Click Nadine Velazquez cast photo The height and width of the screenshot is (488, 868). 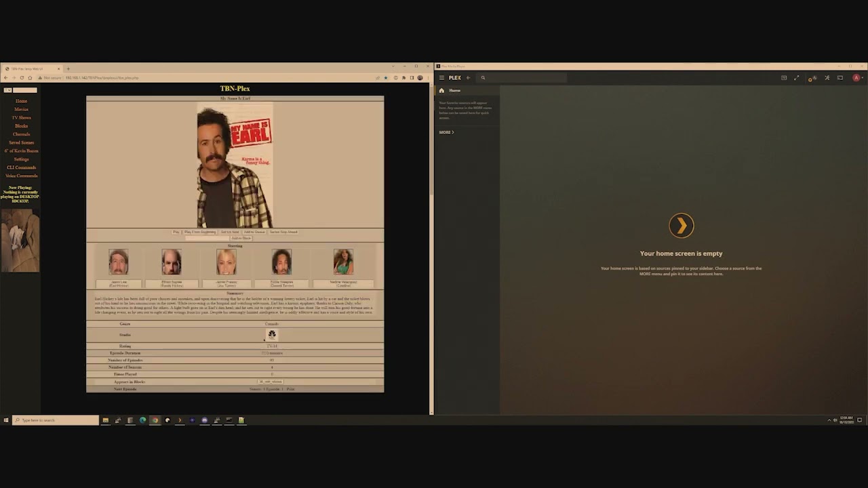[343, 262]
